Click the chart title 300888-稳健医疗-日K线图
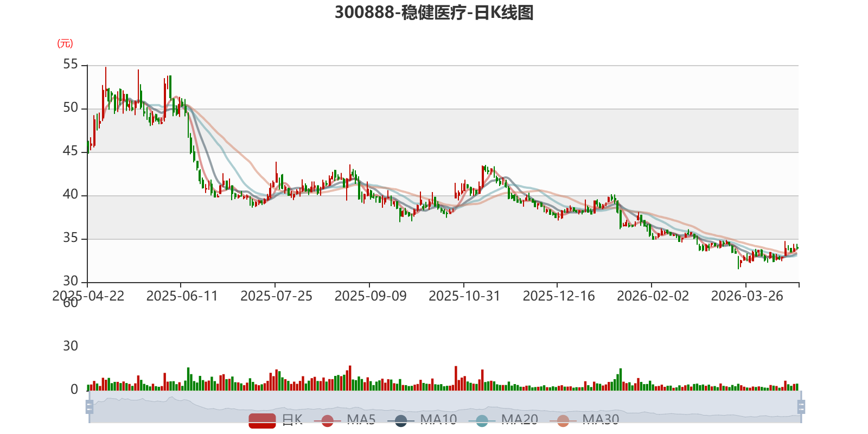Viewport: 868px width, 434px height. click(434, 12)
